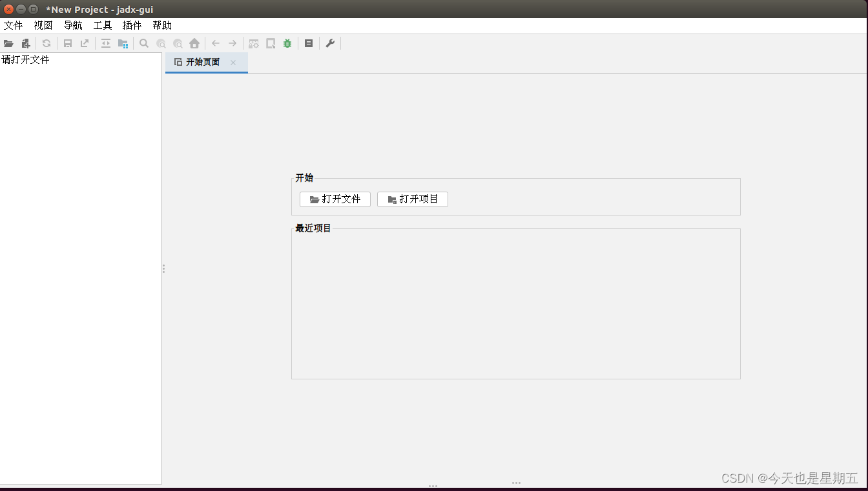Click the forward arrow icon
This screenshot has width=868, height=491.
coord(232,43)
